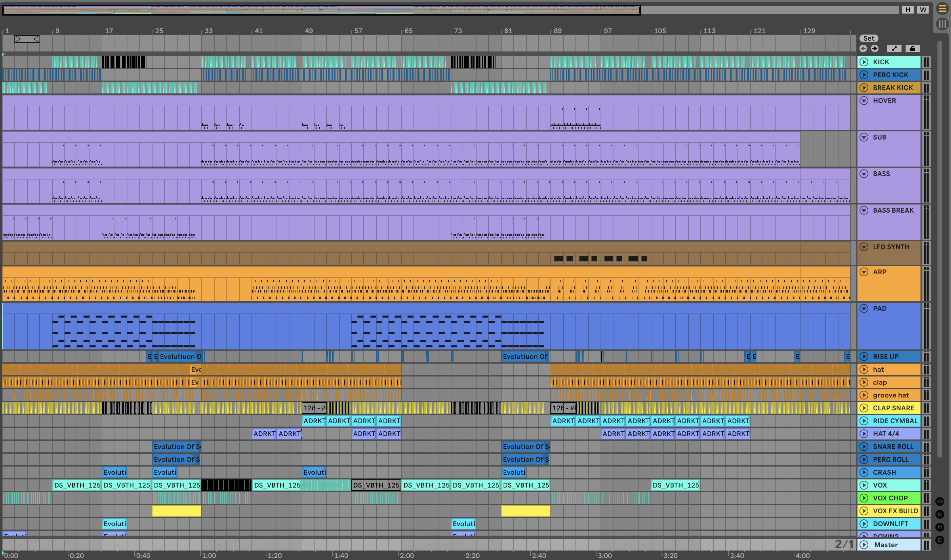
Task: Jump to next locator arrow
Action: point(875,48)
